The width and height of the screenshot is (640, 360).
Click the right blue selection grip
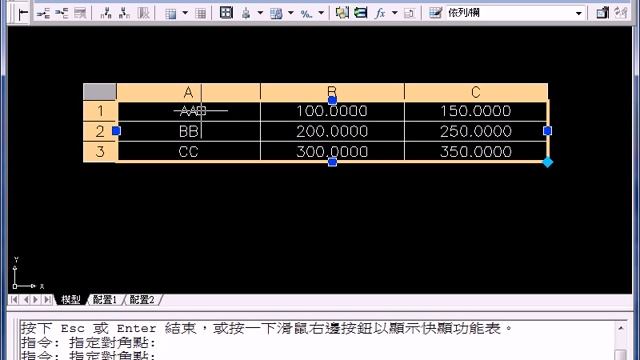547,131
